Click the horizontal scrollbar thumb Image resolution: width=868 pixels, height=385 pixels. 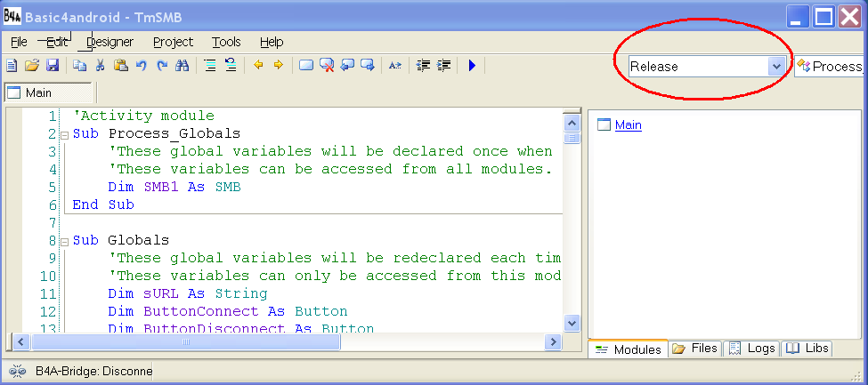(x=185, y=341)
